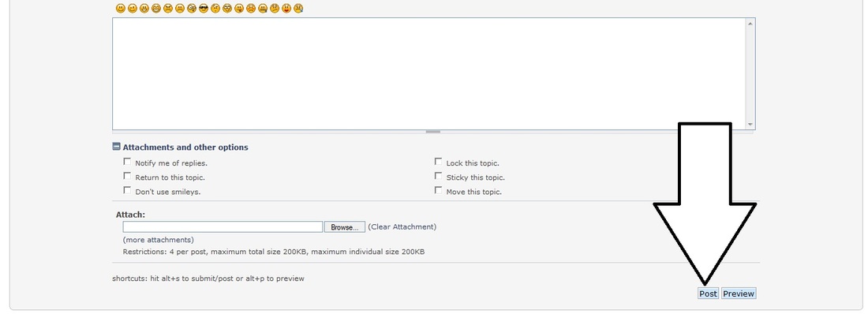Insert the sad face smiley
The height and width of the screenshot is (314, 868).
[x=180, y=9]
